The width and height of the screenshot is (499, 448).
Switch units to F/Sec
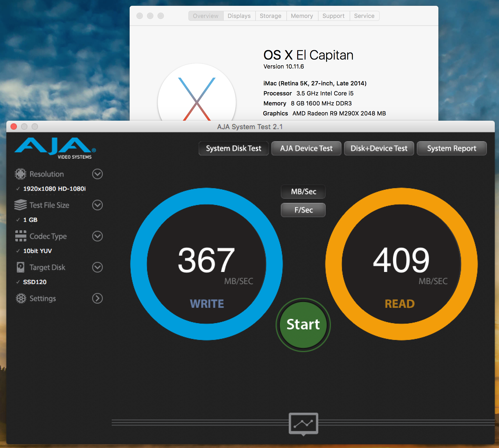pos(303,210)
